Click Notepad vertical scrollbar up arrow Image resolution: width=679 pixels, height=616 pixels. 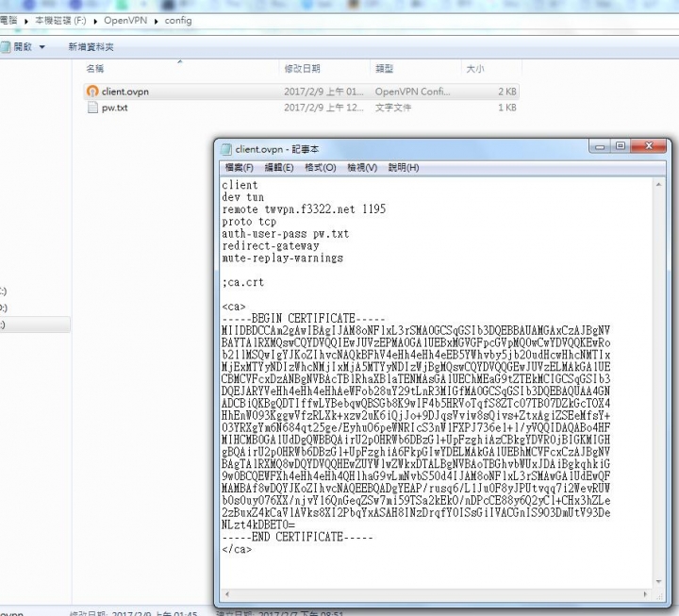658,185
